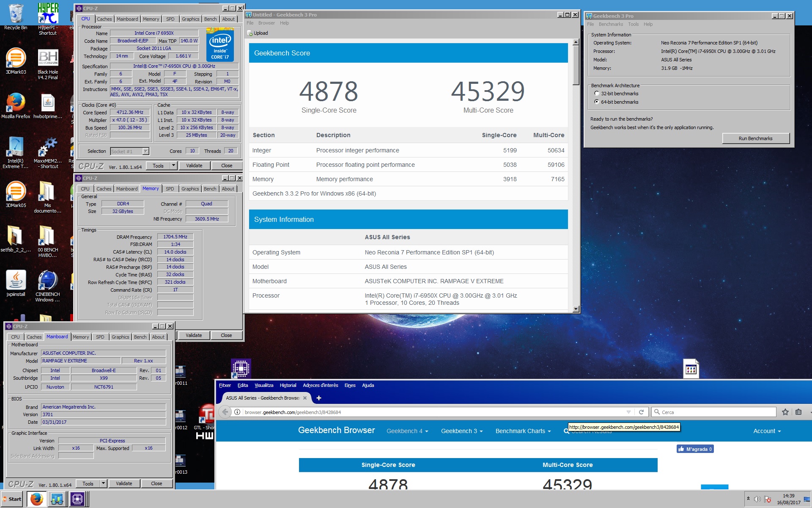Click Firefox back arrow button
This screenshot has height=508, width=812.
coord(225,412)
